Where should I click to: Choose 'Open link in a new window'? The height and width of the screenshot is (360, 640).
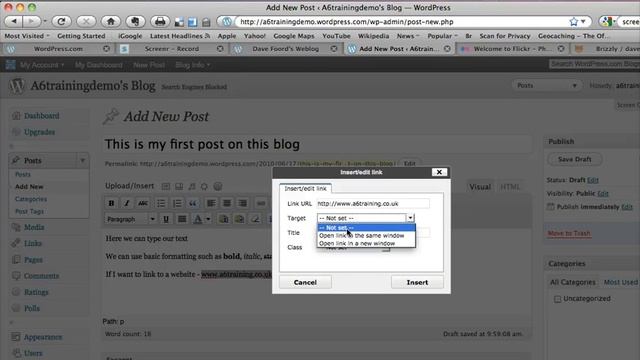tap(366, 243)
